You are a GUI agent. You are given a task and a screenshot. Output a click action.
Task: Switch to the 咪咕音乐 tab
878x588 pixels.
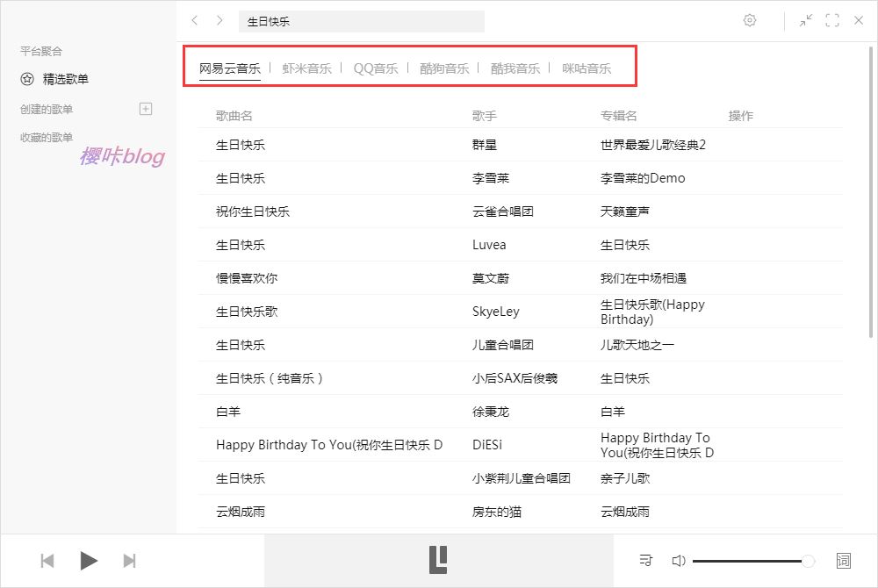587,68
